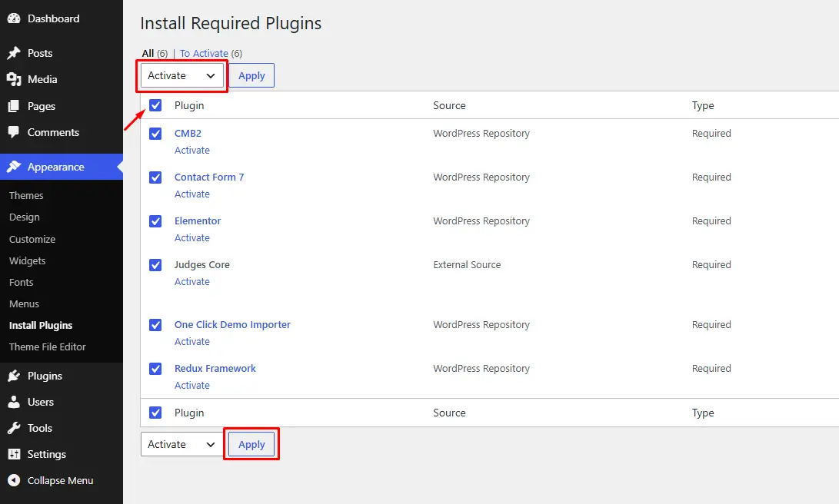
Task: Click the Posts pushpin icon
Action: [x=14, y=53]
